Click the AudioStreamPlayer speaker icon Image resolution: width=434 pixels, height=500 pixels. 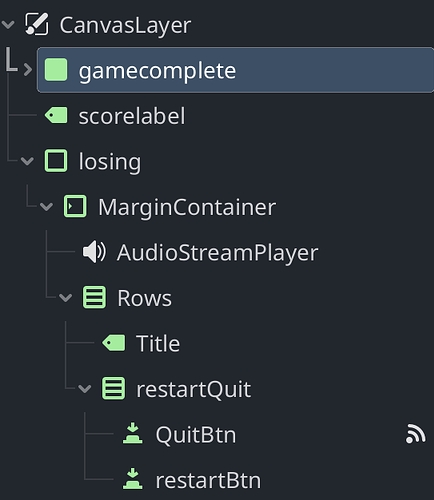pos(94,252)
